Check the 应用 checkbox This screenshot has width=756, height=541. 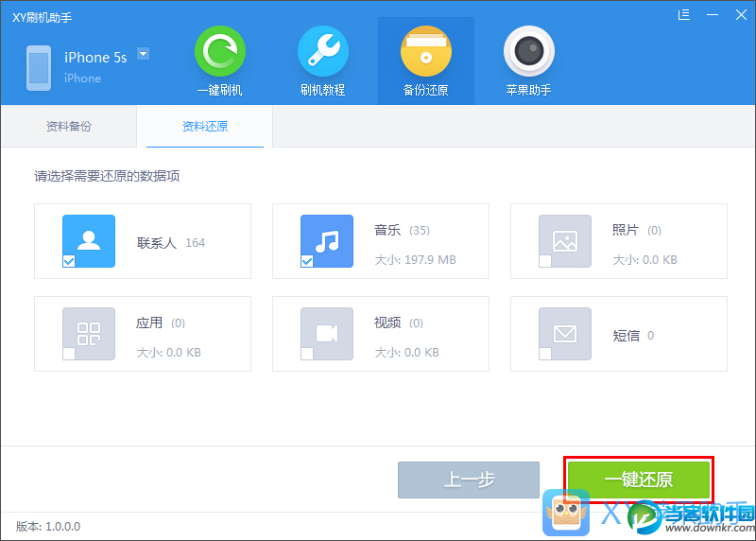tap(69, 354)
